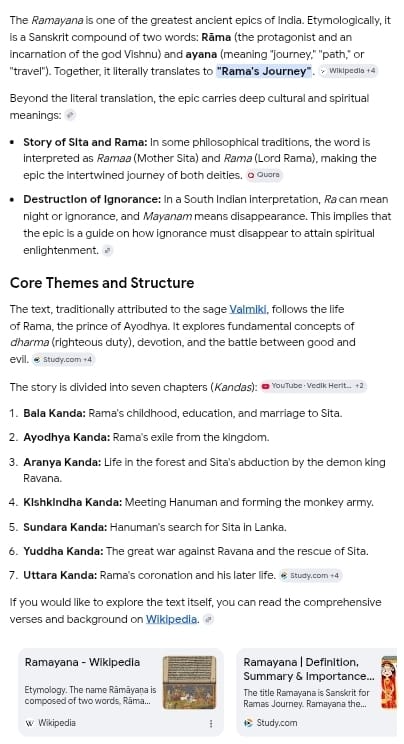Click the link icon after 'enlightenment.'
Screen dimensions: 404x744
pyautogui.click(x=108, y=251)
